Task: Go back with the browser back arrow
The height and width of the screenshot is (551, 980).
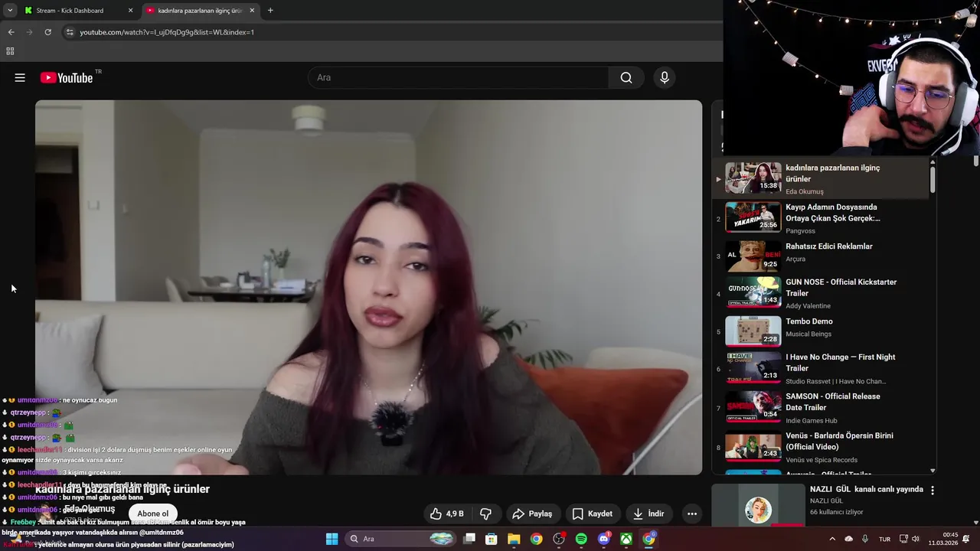Action: pos(11,32)
